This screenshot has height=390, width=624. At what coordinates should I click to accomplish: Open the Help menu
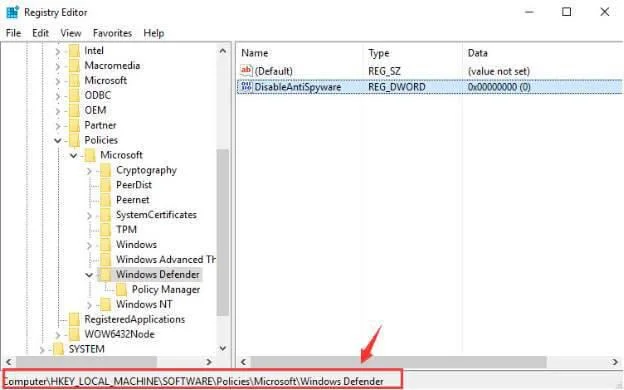click(x=154, y=33)
